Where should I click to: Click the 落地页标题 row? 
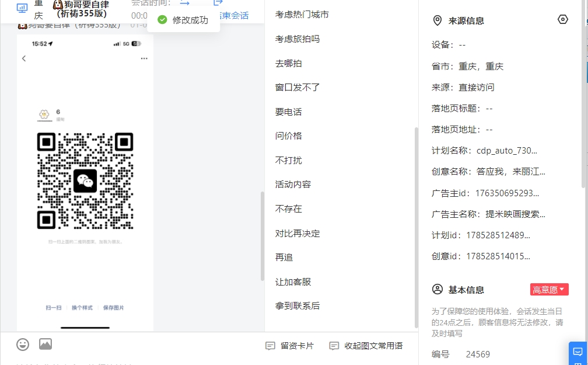(x=462, y=109)
